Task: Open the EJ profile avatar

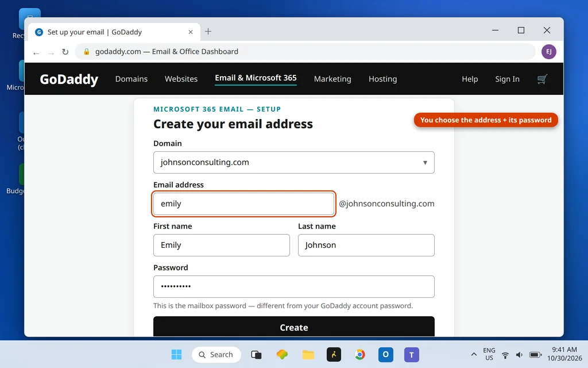Action: tap(548, 51)
